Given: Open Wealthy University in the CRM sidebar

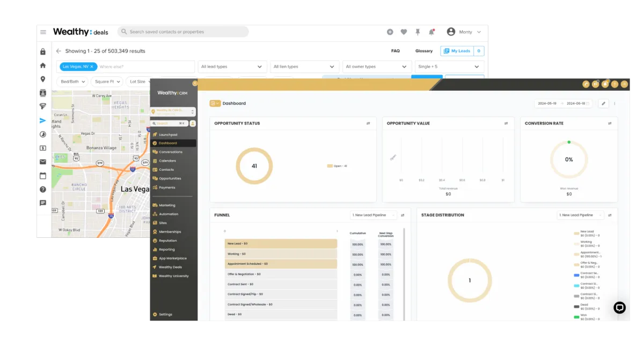Looking at the screenshot, I should [x=173, y=276].
